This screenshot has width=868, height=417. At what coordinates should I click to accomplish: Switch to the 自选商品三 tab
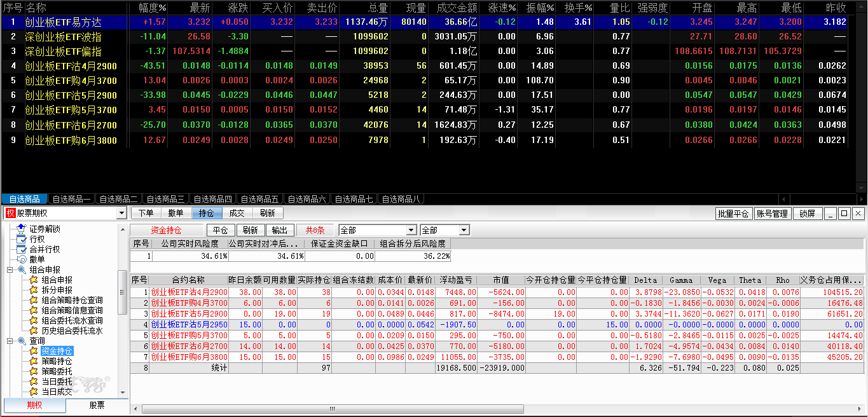coord(165,199)
